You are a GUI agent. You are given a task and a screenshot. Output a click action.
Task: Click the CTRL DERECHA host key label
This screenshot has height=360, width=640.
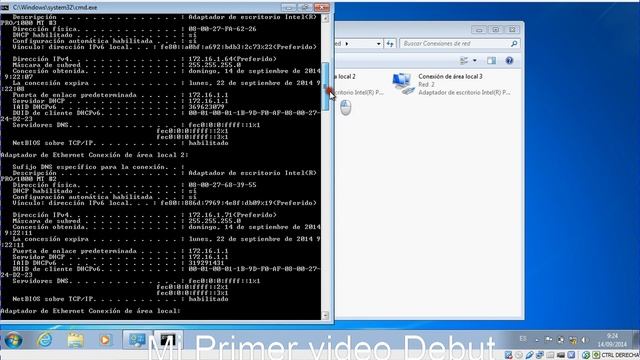620,355
